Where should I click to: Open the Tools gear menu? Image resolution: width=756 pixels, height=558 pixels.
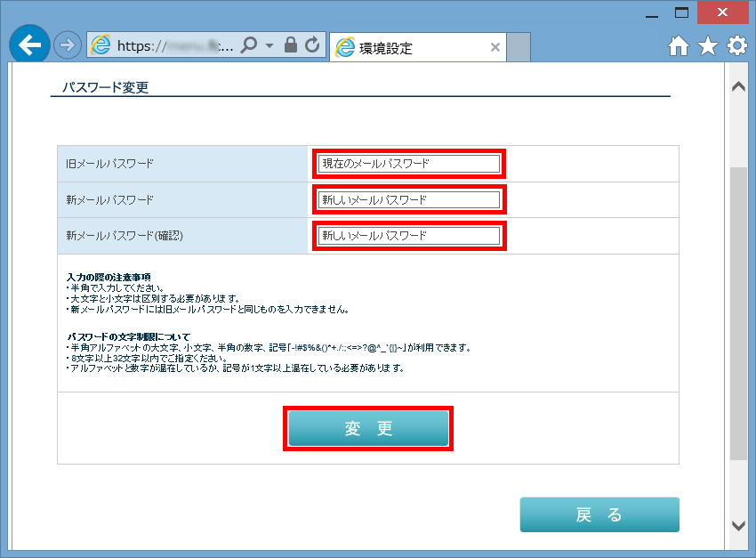(x=737, y=46)
